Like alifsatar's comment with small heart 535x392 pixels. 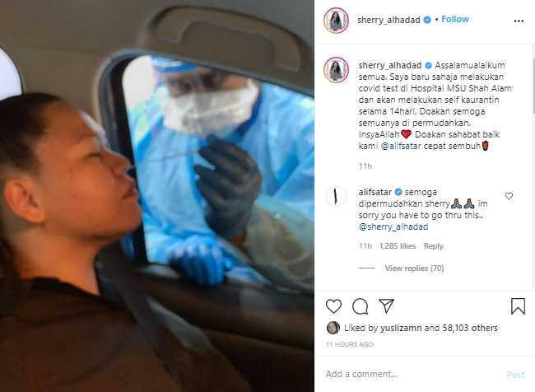point(509,196)
